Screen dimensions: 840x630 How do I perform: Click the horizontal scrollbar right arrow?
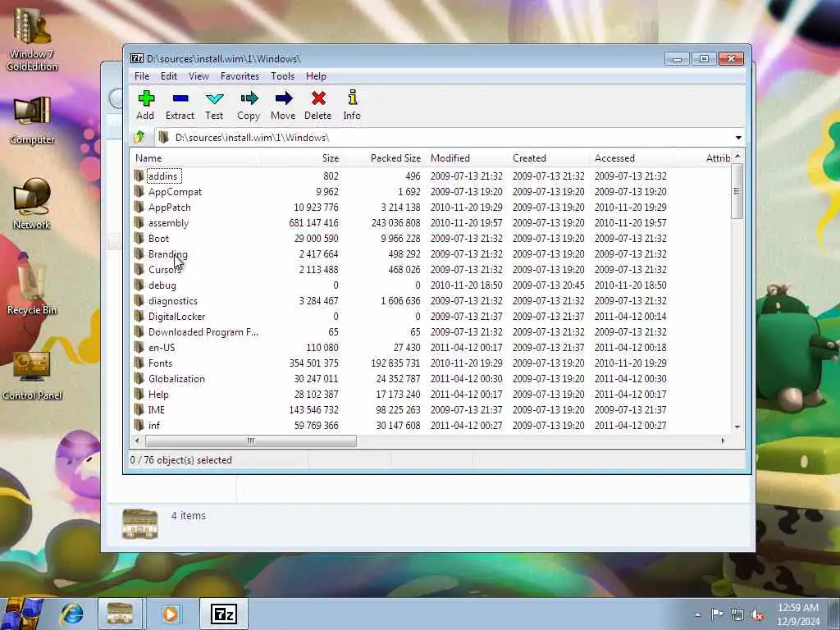click(x=723, y=441)
